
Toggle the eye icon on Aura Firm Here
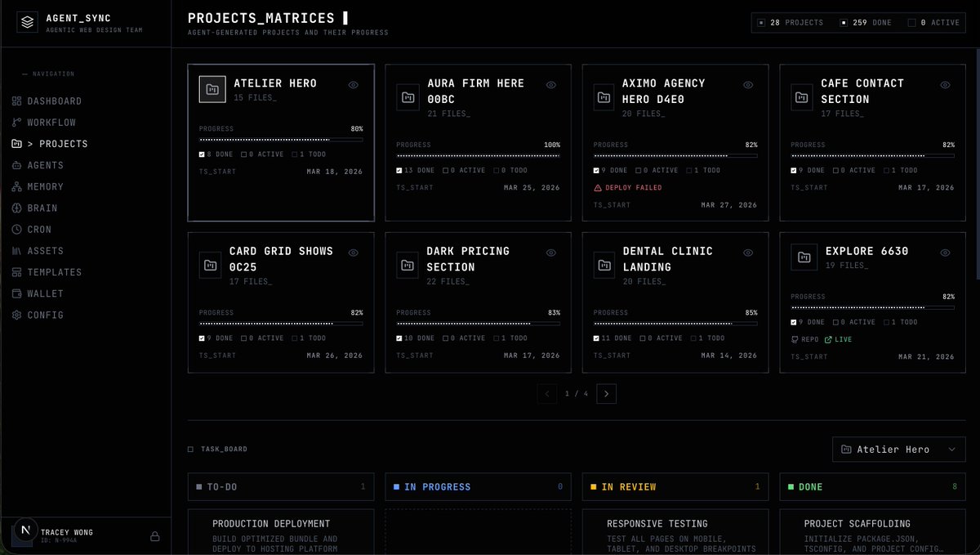(x=551, y=85)
